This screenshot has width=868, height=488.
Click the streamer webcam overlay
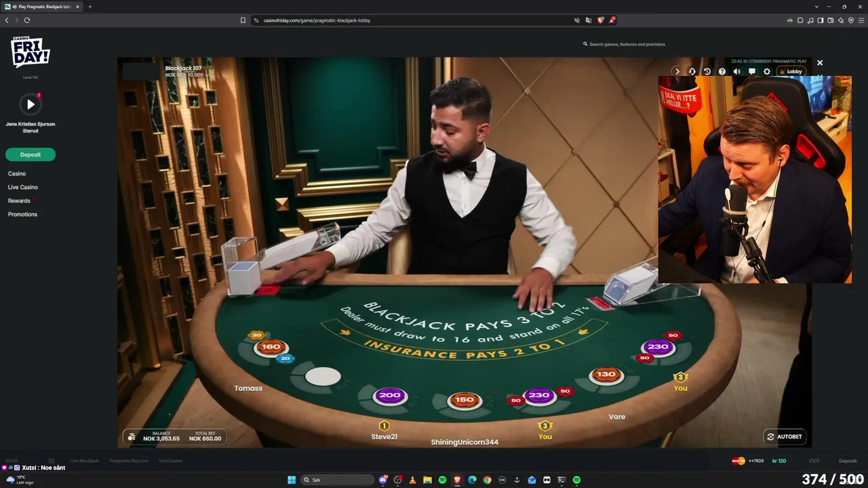pos(755,180)
